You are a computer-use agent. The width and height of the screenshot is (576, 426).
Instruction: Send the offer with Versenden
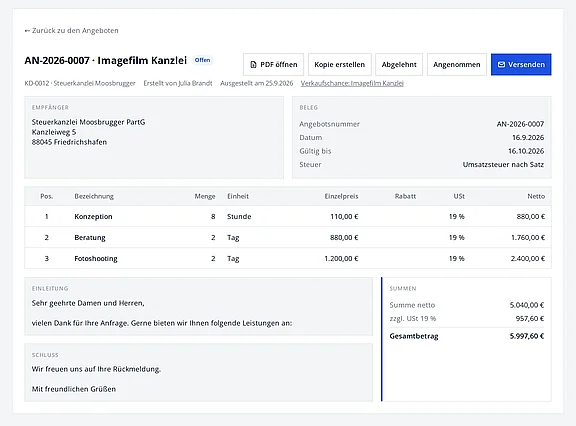tap(521, 65)
